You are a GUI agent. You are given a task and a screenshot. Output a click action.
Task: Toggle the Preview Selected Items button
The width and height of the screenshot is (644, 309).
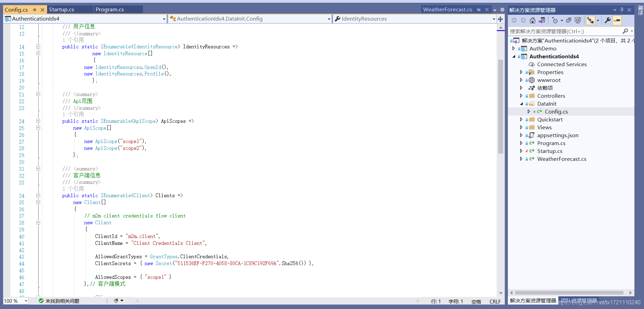pos(617,20)
